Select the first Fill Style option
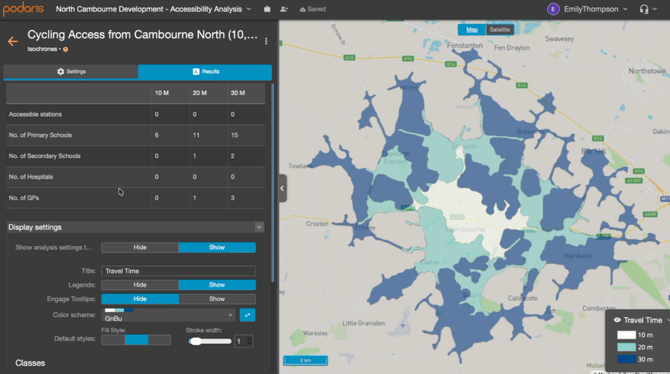The width and height of the screenshot is (670, 374). 113,340
